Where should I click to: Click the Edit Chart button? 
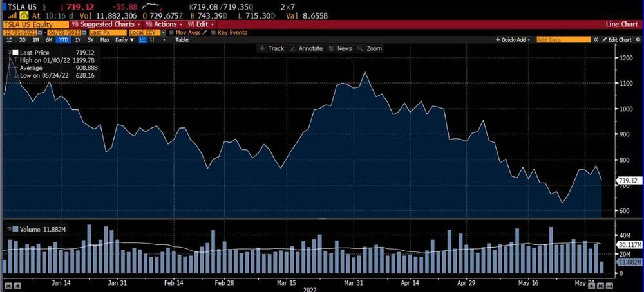(617, 40)
